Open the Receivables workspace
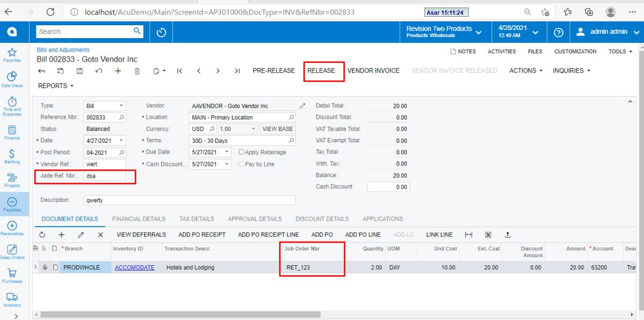The image size is (644, 320). click(12, 228)
